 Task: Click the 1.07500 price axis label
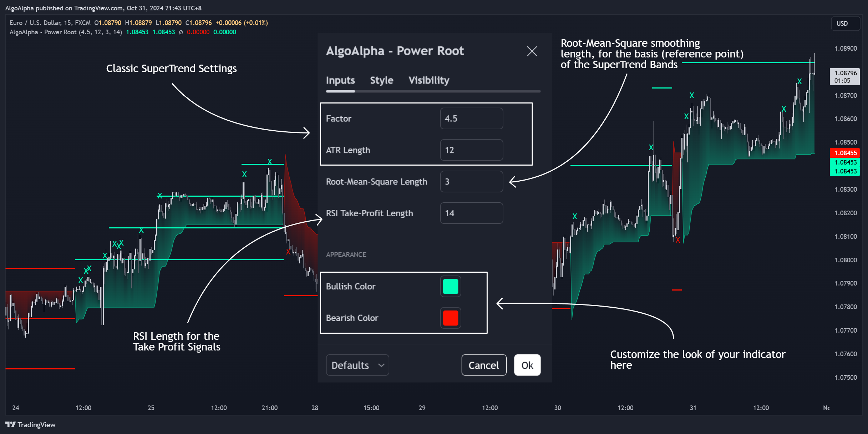(x=846, y=378)
